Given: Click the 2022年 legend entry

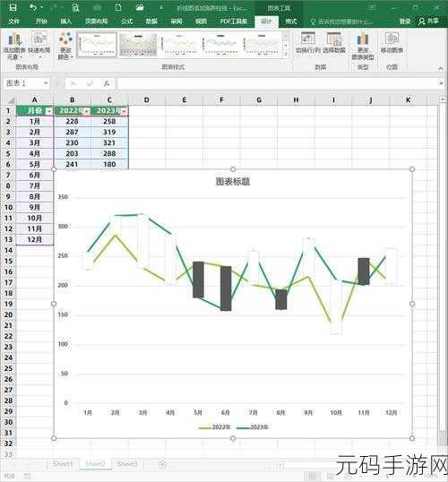Looking at the screenshot, I should (214, 427).
